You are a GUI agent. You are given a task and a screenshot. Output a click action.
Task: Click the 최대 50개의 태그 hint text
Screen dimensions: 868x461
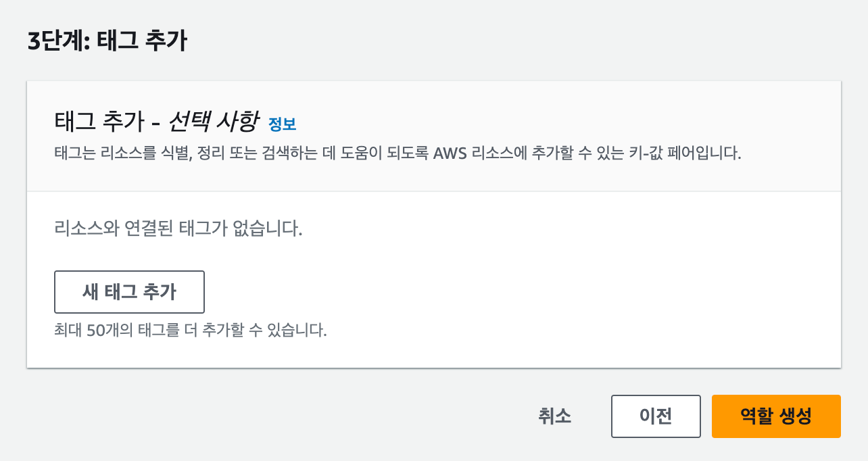click(x=191, y=332)
